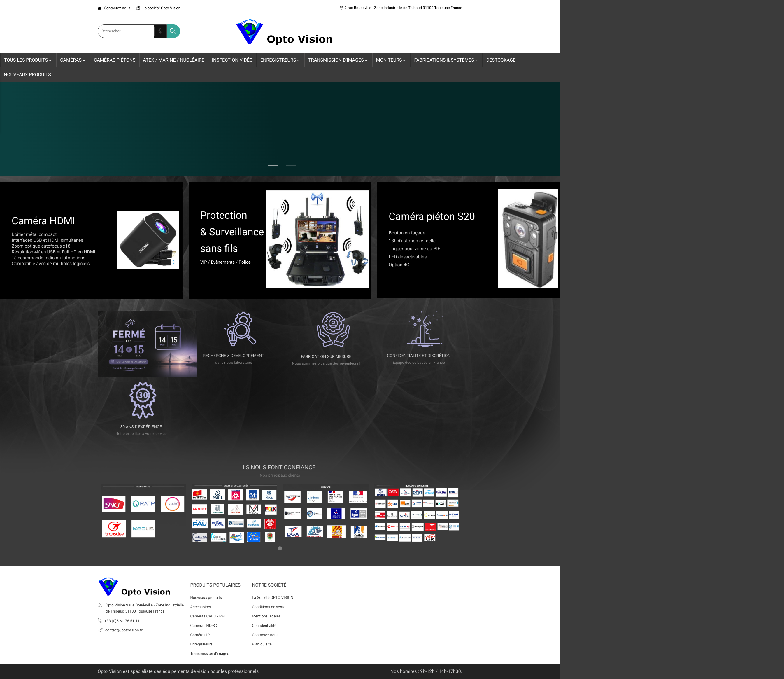
Task: Click the Opto Vision header logo
Action: tap(285, 32)
